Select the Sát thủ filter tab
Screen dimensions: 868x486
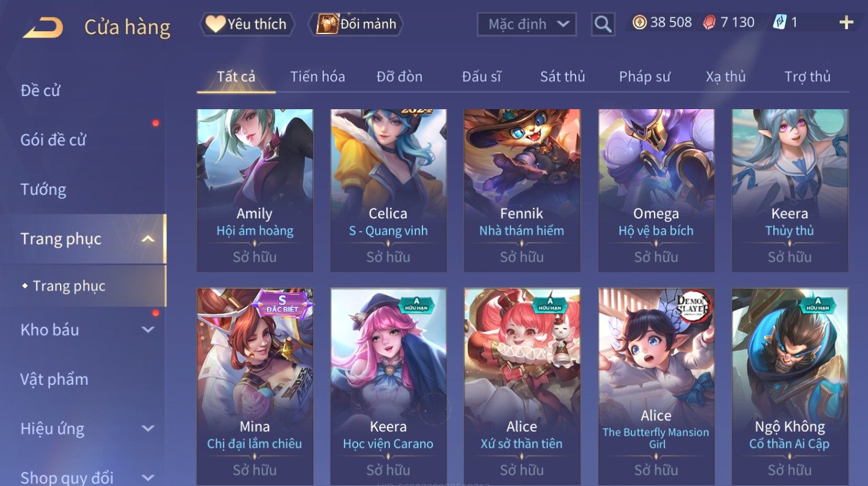tap(562, 76)
